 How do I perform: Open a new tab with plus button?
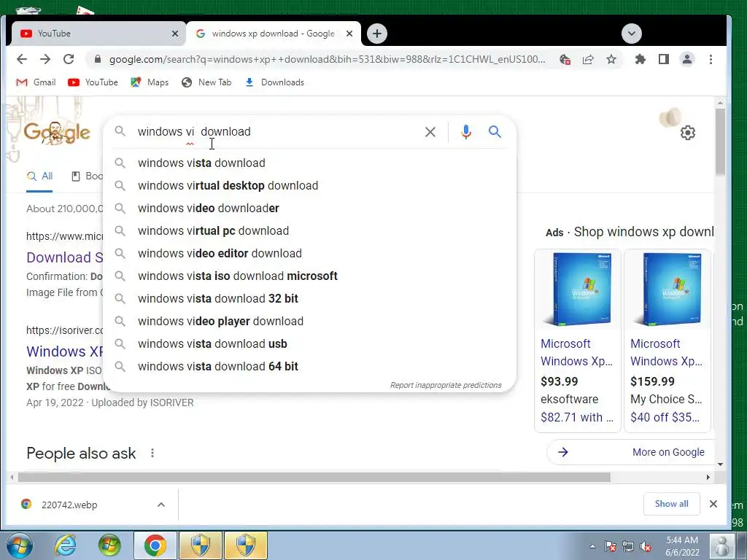(x=377, y=34)
